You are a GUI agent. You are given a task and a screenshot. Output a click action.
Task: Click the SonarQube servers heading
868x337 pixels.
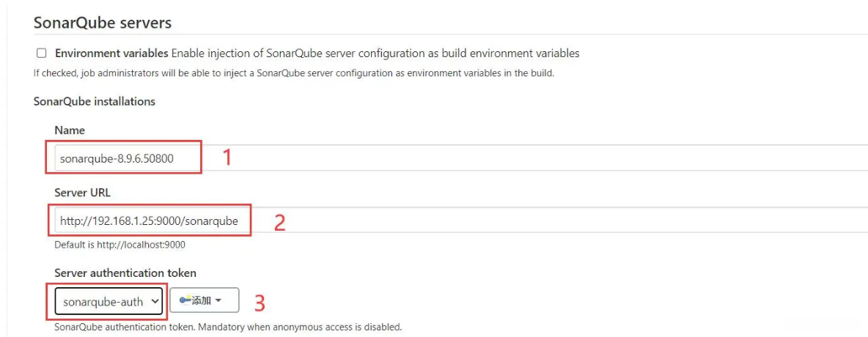coord(103,23)
